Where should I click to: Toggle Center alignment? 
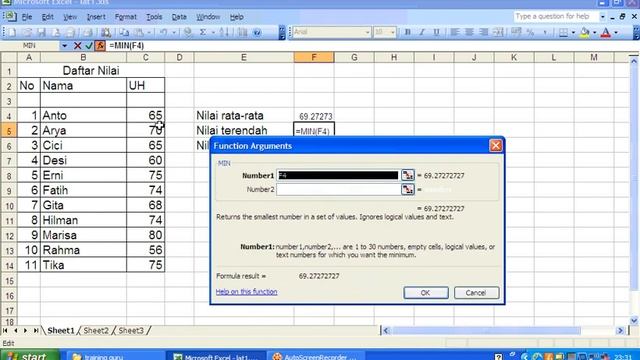[469, 32]
